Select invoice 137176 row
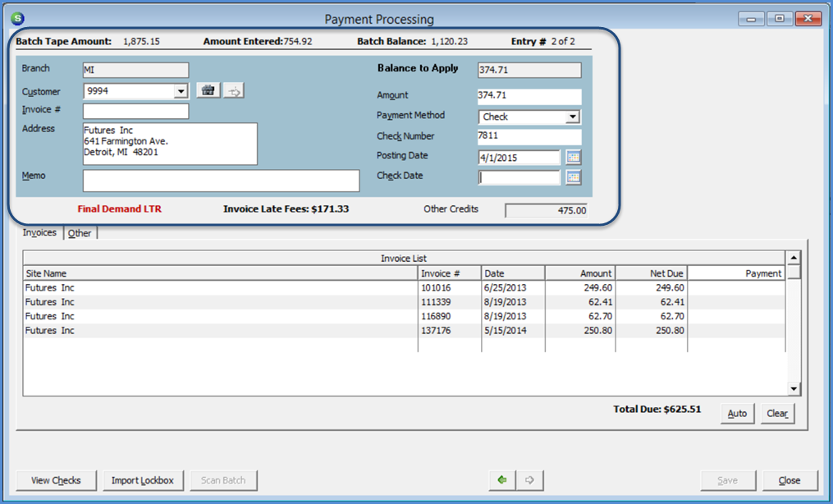This screenshot has width=833, height=504. pos(440,331)
